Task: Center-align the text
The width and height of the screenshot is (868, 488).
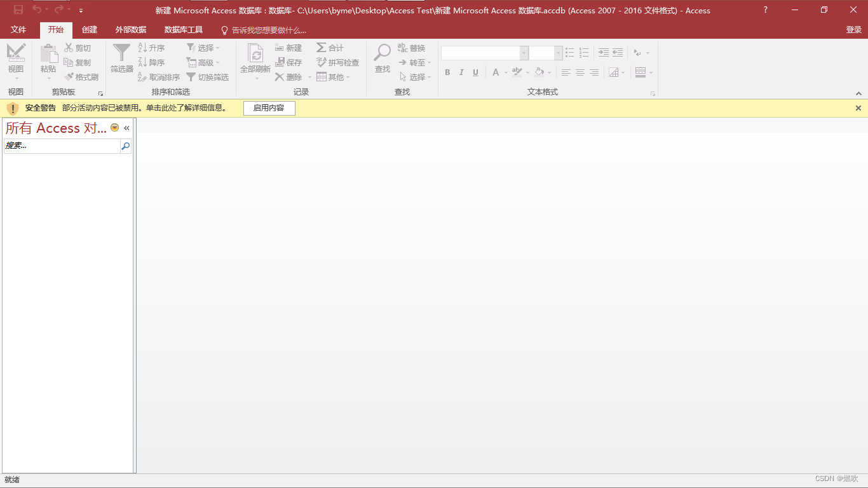Action: coord(580,72)
